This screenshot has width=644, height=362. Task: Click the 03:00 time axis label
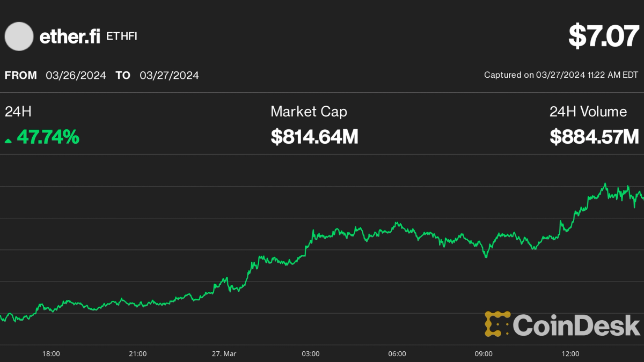[x=311, y=354]
